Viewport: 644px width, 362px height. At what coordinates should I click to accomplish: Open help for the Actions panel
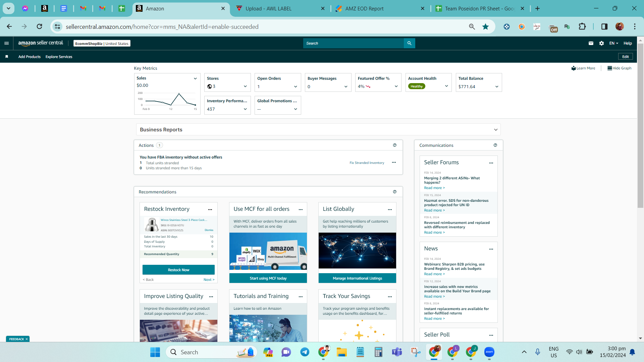[395, 145]
